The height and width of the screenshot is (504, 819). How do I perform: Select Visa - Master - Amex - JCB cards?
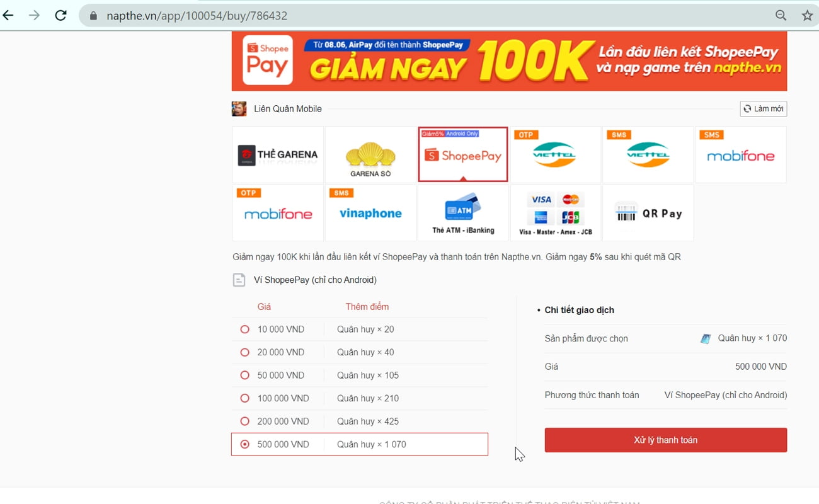(x=555, y=212)
